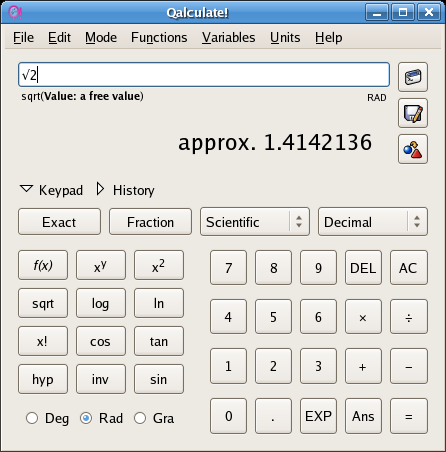Click the expression input field
Viewport: 446px width, 452px height.
[x=204, y=74]
